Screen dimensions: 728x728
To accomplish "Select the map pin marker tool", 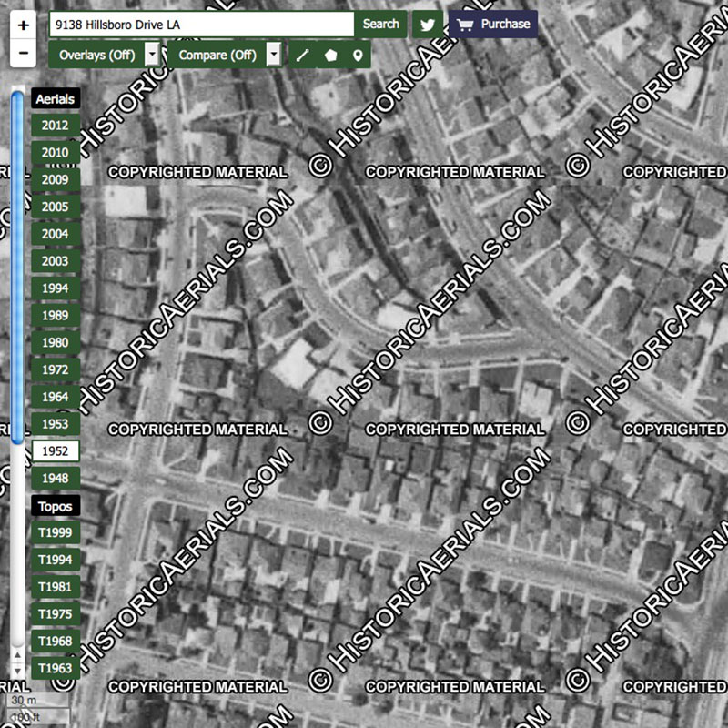I will click(358, 56).
